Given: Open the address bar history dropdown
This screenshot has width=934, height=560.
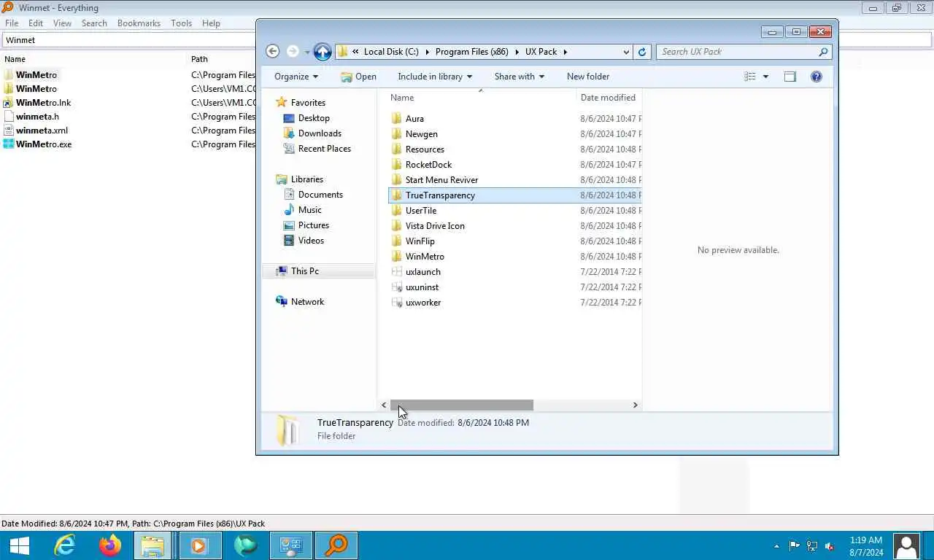Looking at the screenshot, I should point(626,52).
